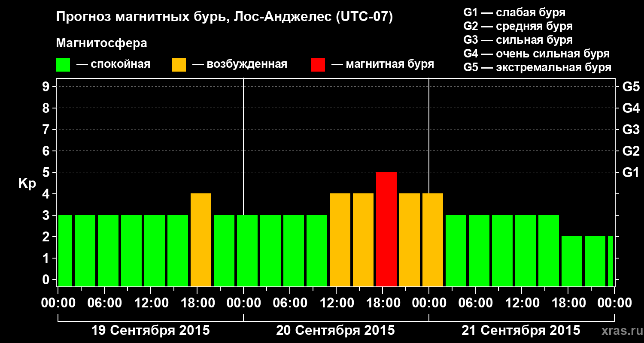The image size is (644, 343).
Task: Click the '20 Сентября 2015' date label
Action: click(335, 331)
